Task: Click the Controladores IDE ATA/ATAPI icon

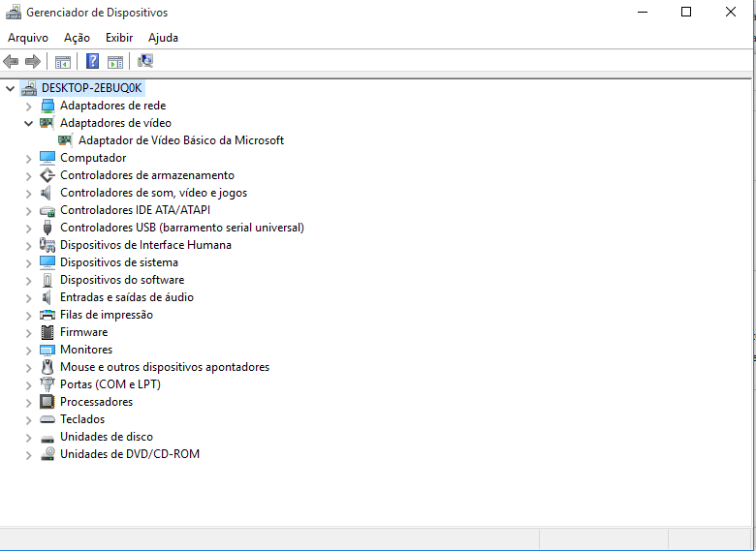Action: [x=47, y=210]
